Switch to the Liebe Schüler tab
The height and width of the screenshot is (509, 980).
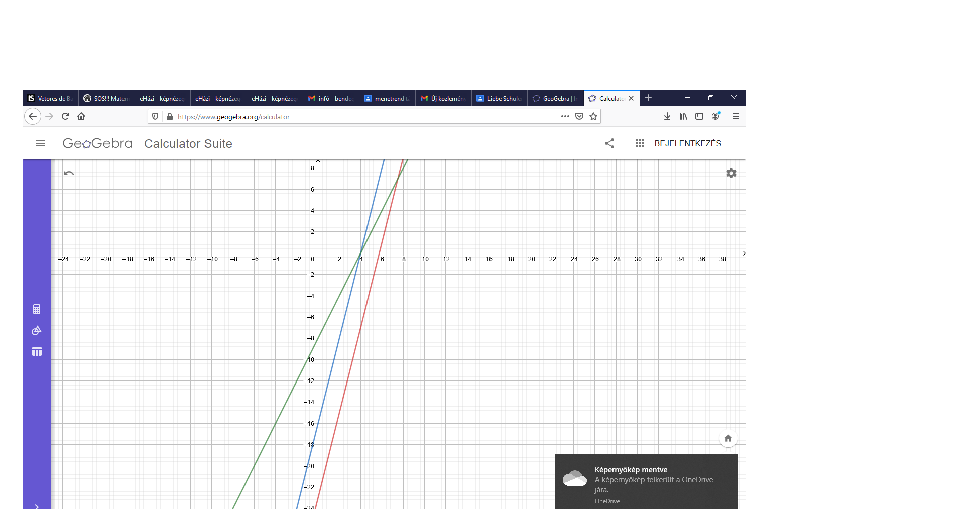[x=499, y=99]
